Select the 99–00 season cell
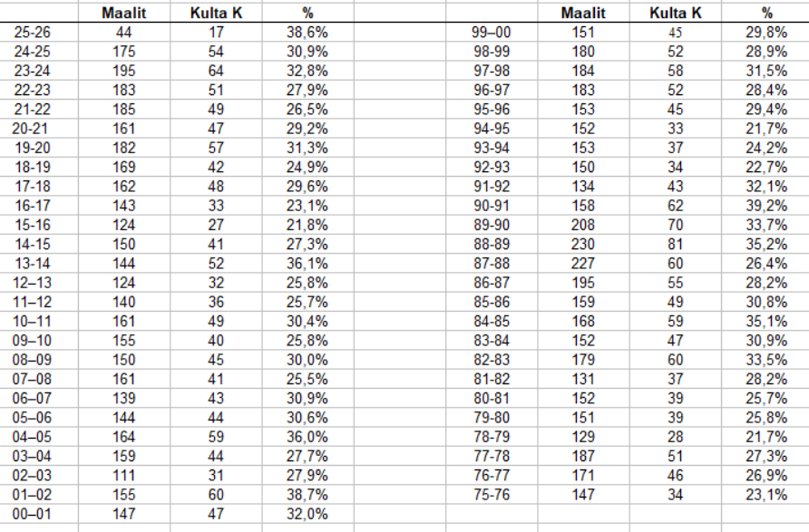809x532 pixels. 492,32
